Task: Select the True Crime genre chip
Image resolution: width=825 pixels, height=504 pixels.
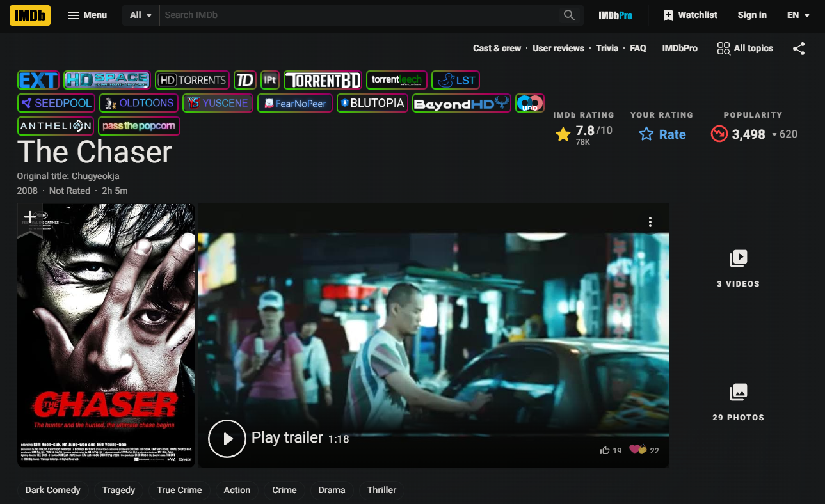Action: point(179,490)
